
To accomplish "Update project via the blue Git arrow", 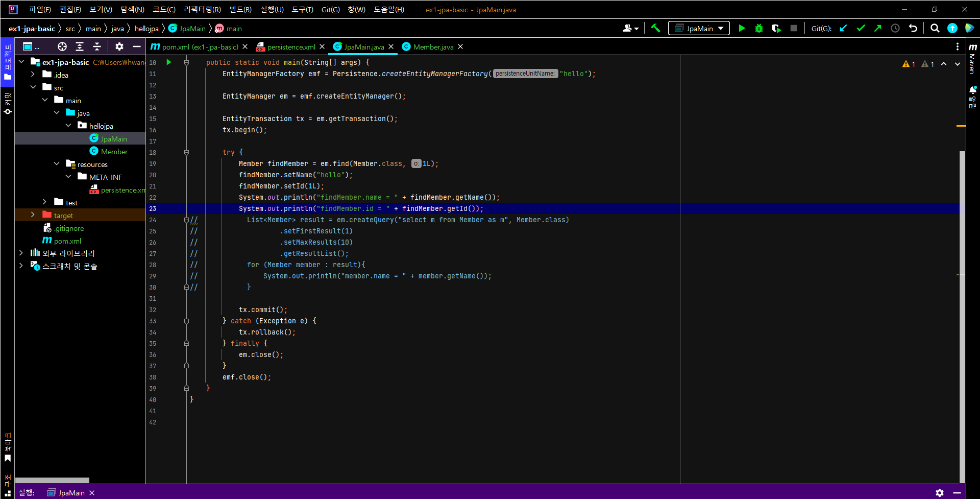I will [844, 29].
